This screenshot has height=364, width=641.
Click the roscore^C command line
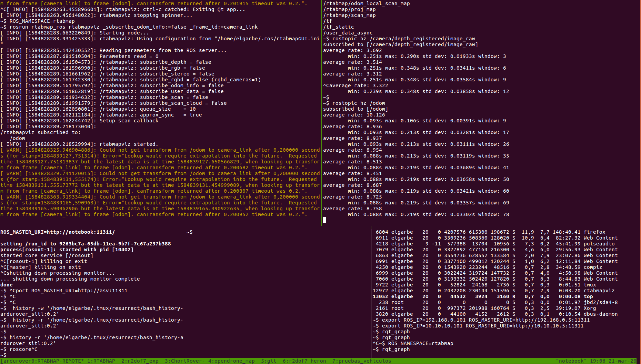(x=23, y=349)
